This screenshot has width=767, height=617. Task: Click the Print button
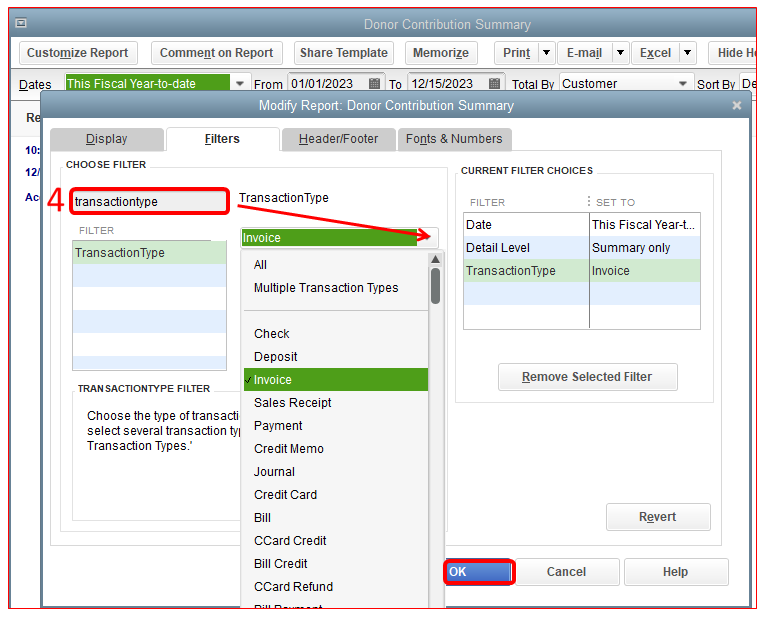516,53
